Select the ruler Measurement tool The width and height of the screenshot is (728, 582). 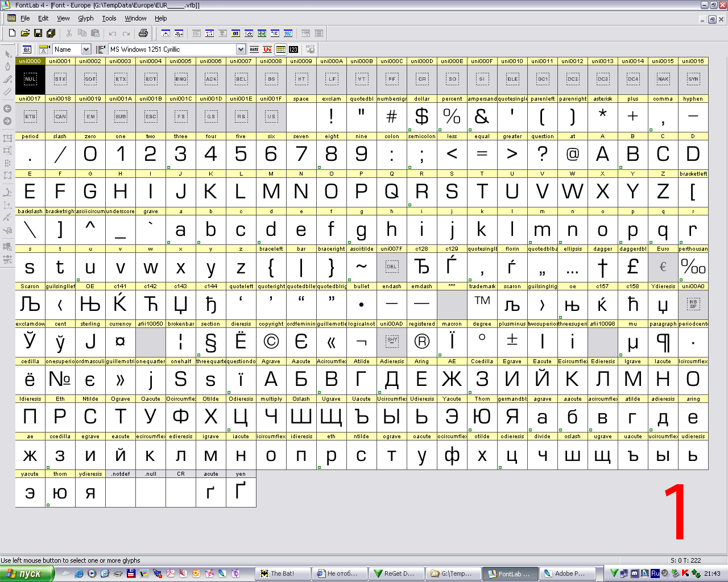pyautogui.click(x=7, y=92)
